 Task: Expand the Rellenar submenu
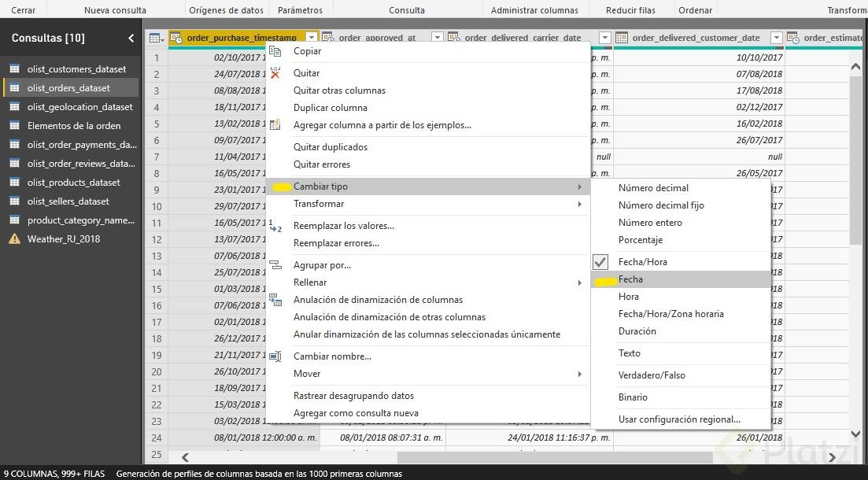(x=428, y=282)
